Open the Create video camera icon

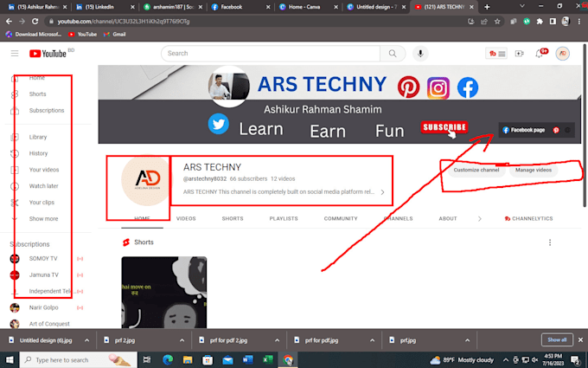point(520,54)
